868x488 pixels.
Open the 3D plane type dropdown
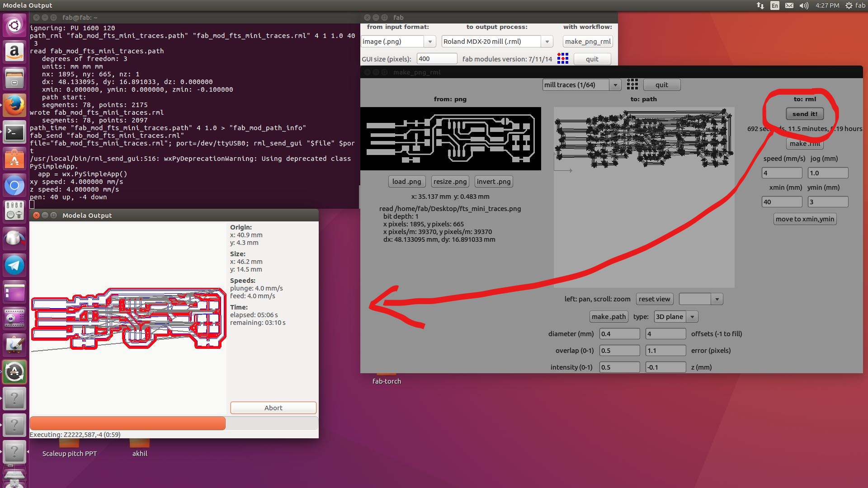(x=692, y=317)
